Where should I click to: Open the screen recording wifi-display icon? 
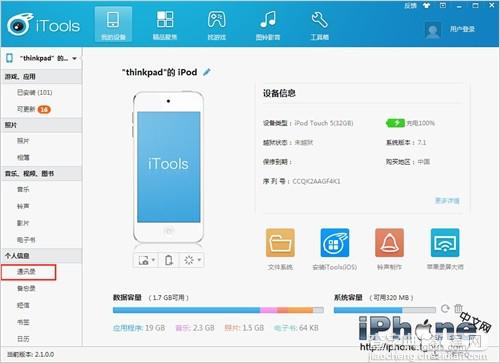(x=445, y=243)
